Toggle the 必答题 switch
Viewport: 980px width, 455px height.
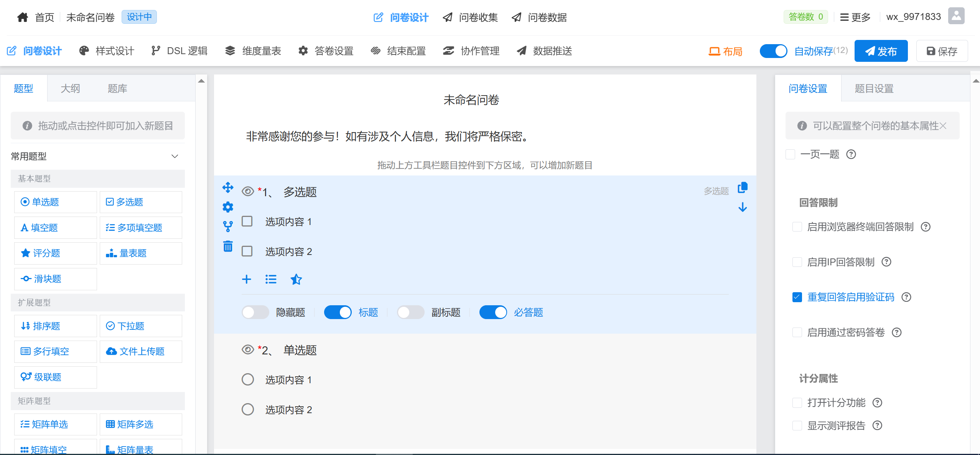(x=493, y=312)
